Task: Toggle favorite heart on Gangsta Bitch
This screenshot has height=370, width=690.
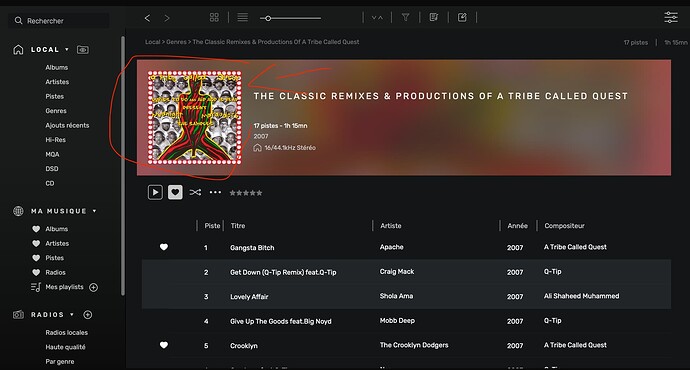Action: click(164, 247)
